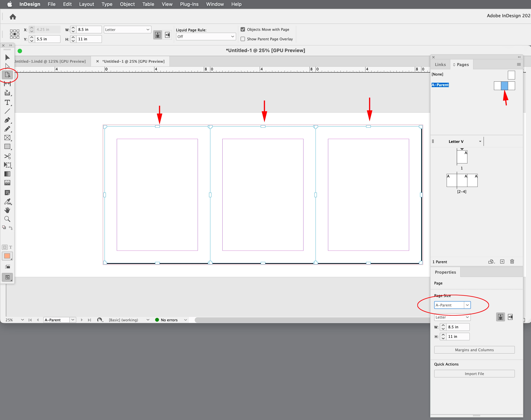Open the Liquid Page Rule dropdown

(206, 37)
